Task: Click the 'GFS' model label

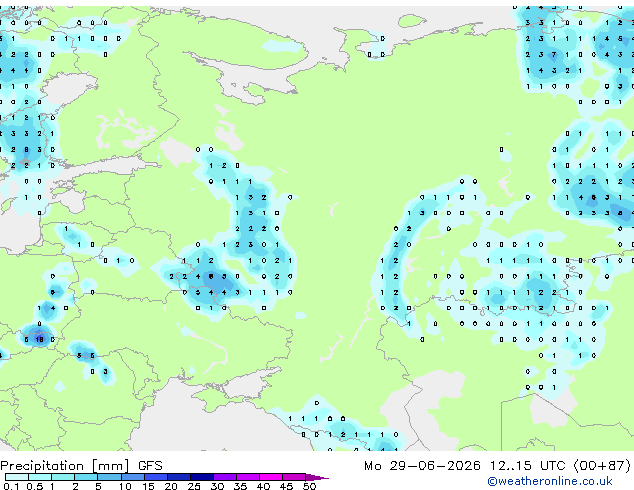Action: [150, 466]
